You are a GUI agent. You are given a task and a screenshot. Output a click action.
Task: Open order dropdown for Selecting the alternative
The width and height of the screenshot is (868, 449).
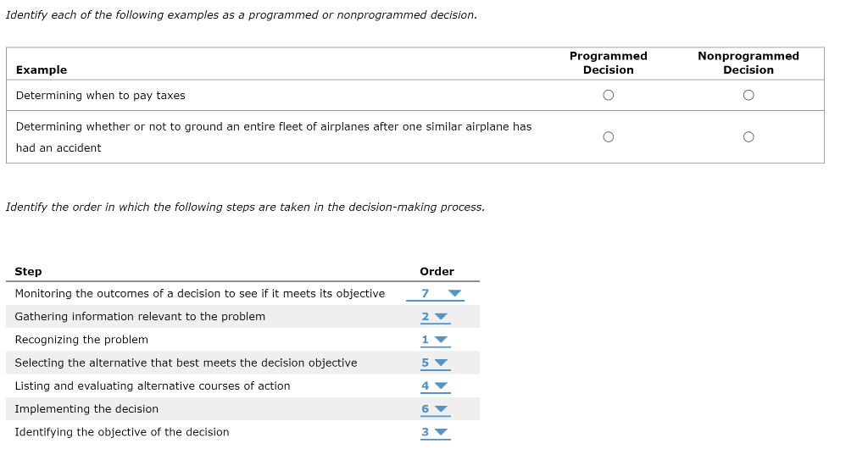[x=435, y=363]
